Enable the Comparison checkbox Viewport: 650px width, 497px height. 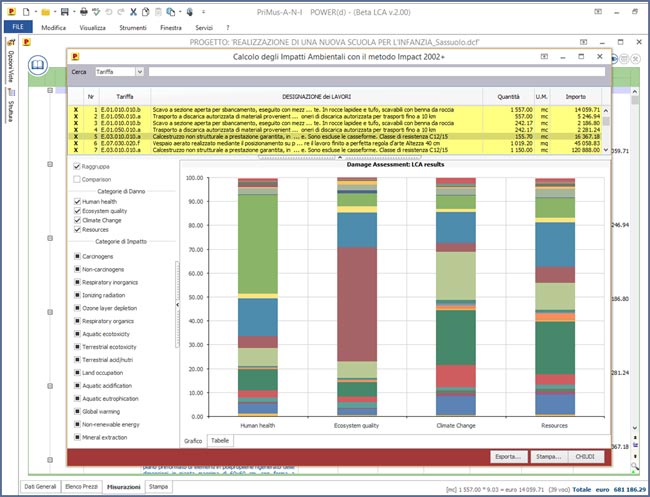[x=77, y=179]
